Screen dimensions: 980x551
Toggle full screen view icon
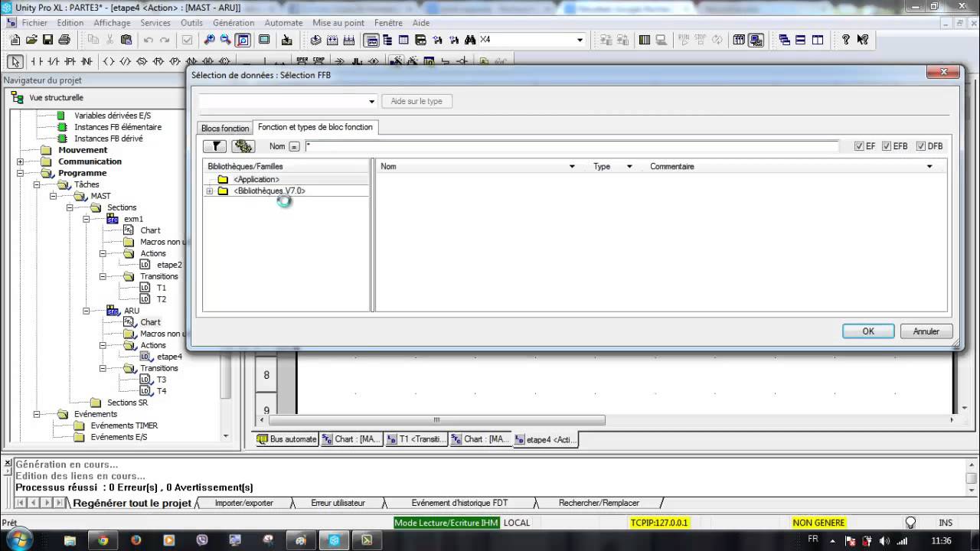tap(264, 40)
